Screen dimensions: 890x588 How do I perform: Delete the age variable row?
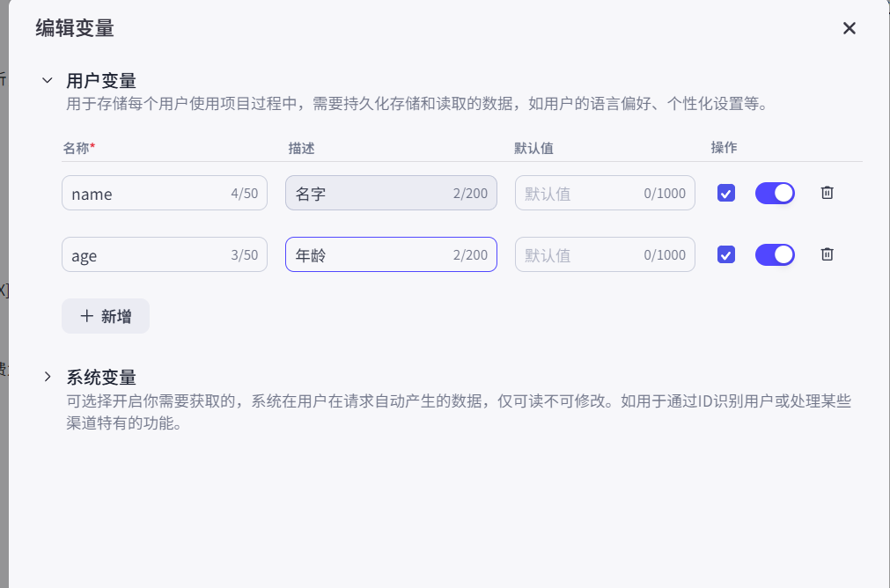click(x=827, y=254)
